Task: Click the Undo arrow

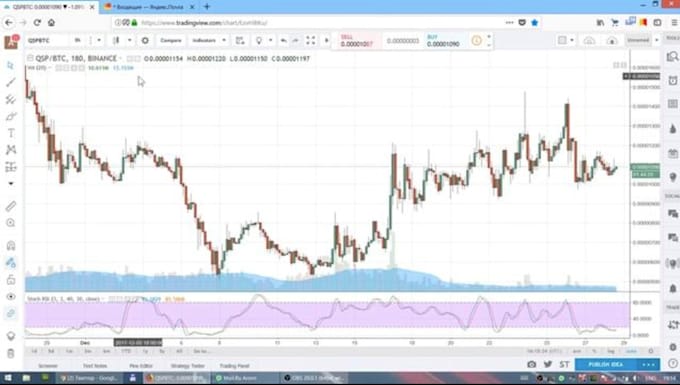Action: tap(283, 40)
